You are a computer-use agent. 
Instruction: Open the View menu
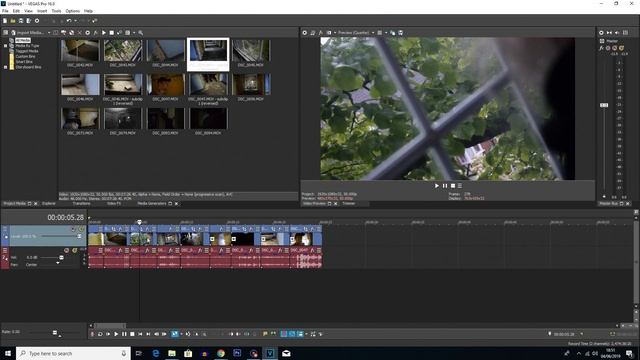coord(29,11)
